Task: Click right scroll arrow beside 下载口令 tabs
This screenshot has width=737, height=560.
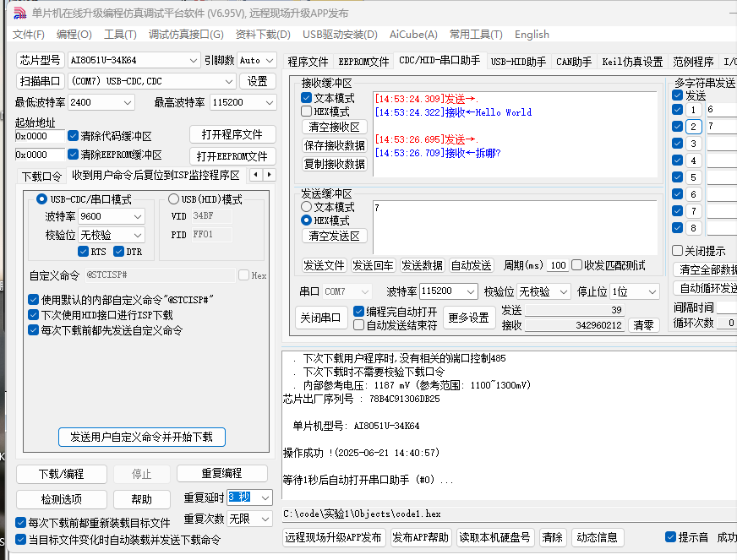Action: tap(269, 175)
